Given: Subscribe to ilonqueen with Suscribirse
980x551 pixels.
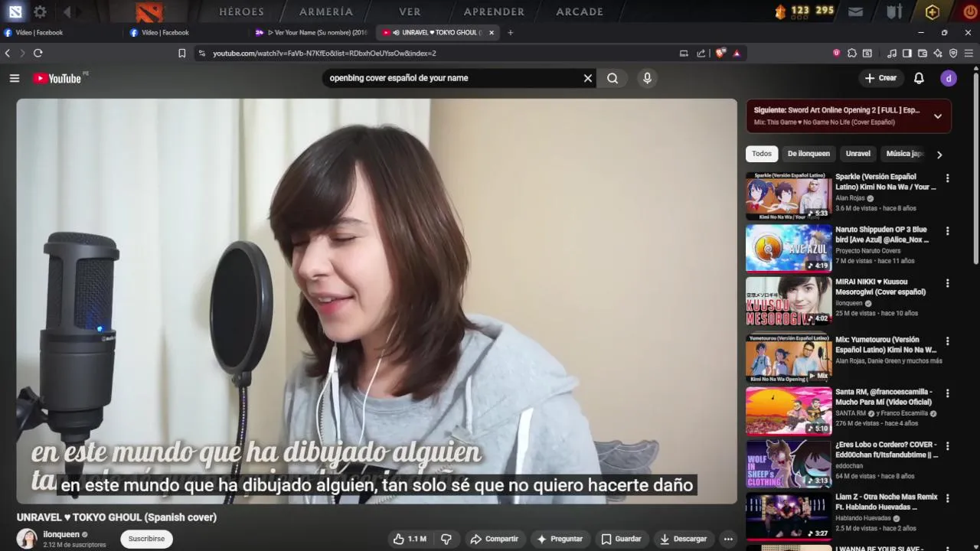Looking at the screenshot, I should click(x=146, y=539).
